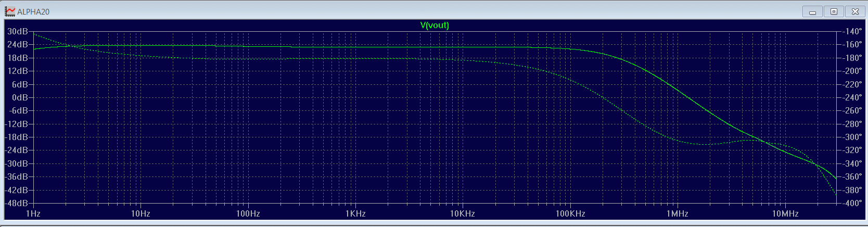This screenshot has height=227, width=868.
Task: Click the -340° phase axis label
Action: 852,163
